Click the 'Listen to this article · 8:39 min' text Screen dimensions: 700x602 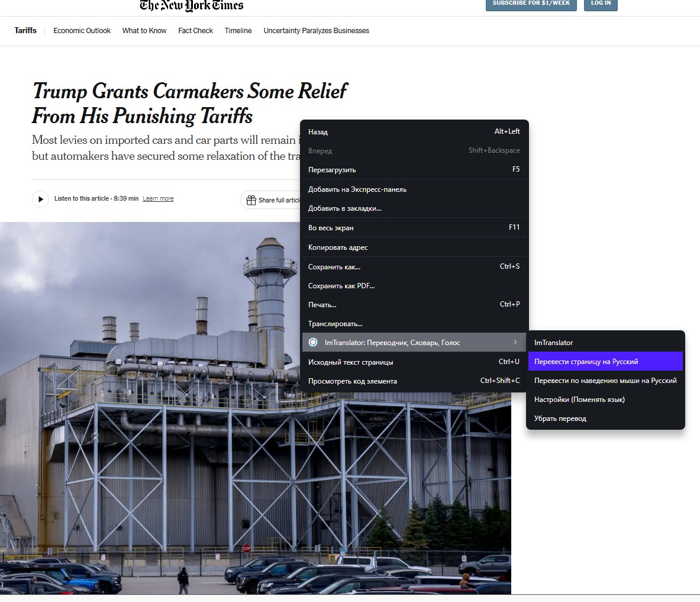coord(96,199)
